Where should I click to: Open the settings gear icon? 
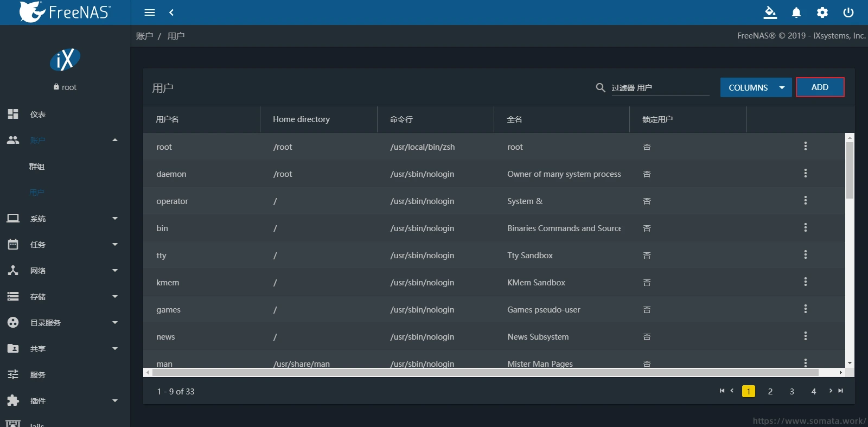[822, 12]
